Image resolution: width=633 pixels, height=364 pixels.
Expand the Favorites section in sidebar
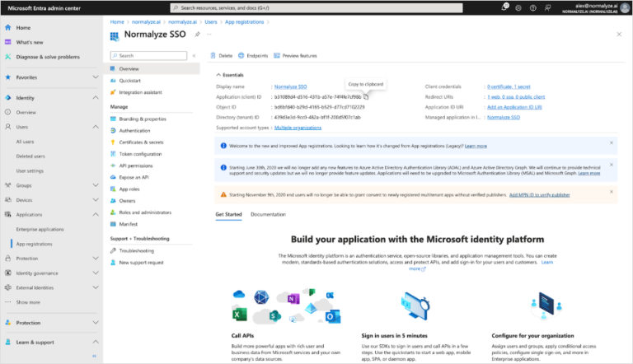click(x=96, y=77)
